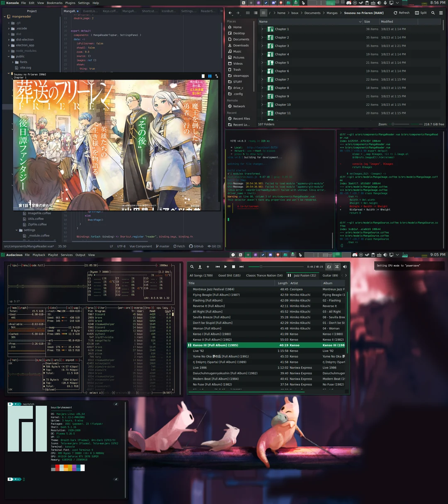Mute audio via the Audacious speaker icon

pyautogui.click(x=344, y=267)
